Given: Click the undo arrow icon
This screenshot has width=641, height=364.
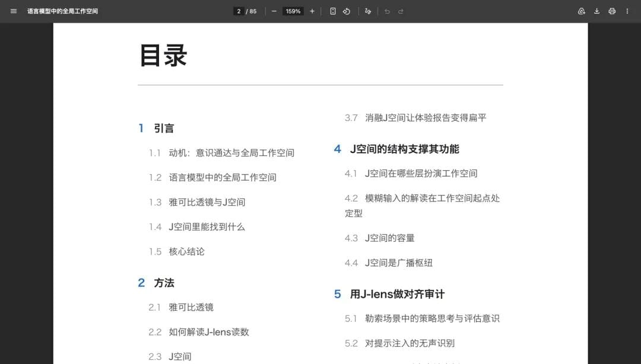Looking at the screenshot, I should 387,11.
